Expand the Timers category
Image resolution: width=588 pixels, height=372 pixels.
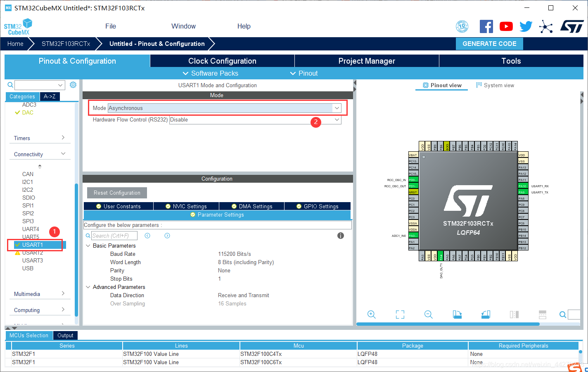click(39, 138)
